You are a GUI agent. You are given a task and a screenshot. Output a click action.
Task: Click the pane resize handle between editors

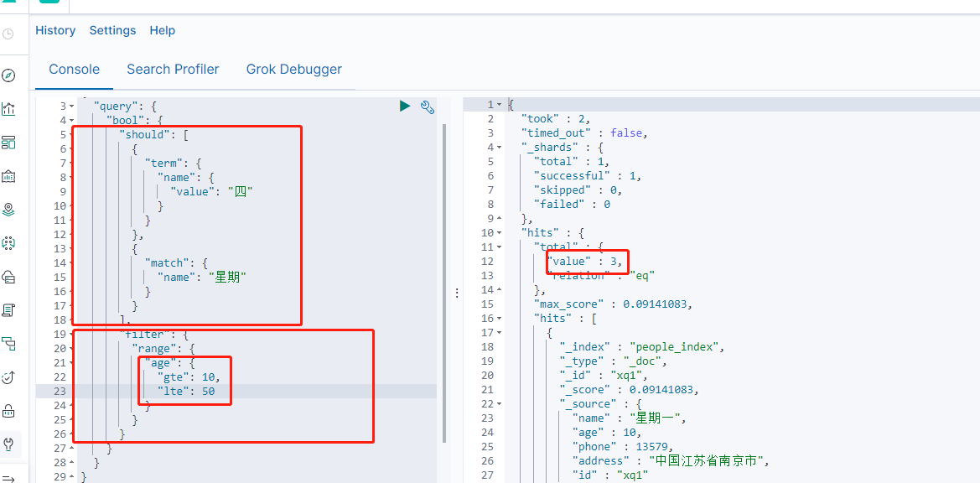pyautogui.click(x=458, y=293)
